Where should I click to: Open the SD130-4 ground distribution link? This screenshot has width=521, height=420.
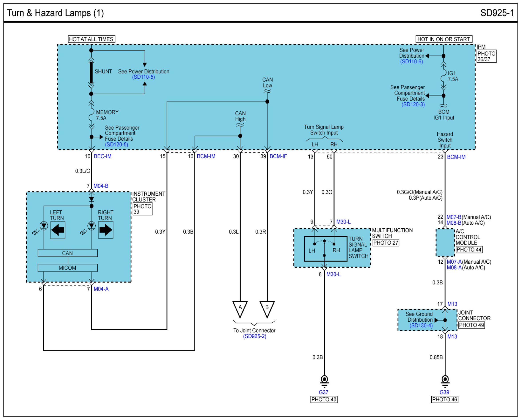(x=421, y=325)
